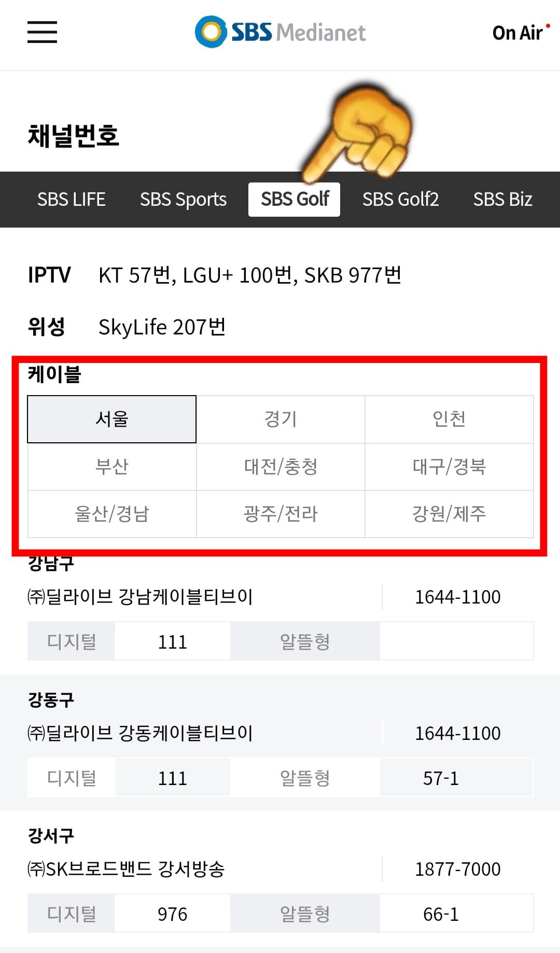
Task: Open the On Air live stream
Action: coord(517,33)
